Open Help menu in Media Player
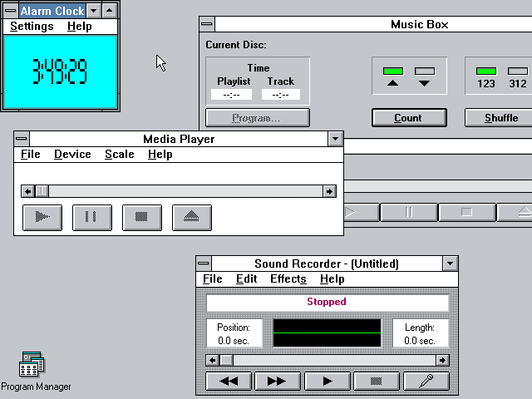Image resolution: width=532 pixels, height=399 pixels. pyautogui.click(x=160, y=155)
